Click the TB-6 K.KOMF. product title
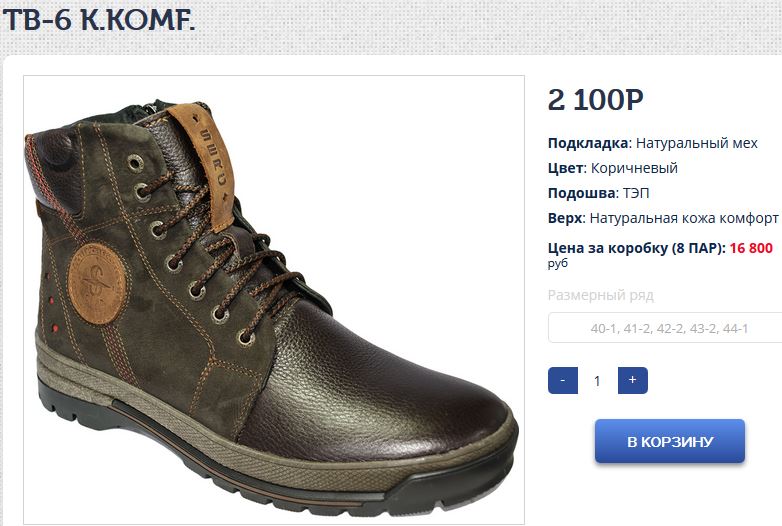Screen dimensions: 782x526 tap(99, 22)
